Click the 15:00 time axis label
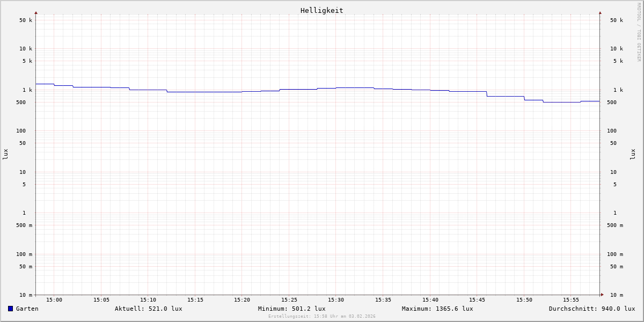The image size is (644, 322). (x=54, y=300)
